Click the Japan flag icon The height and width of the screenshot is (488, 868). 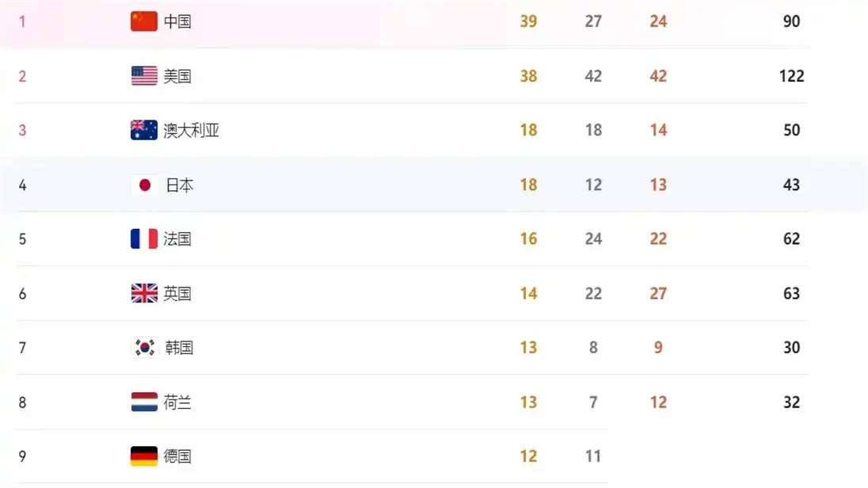[144, 185]
